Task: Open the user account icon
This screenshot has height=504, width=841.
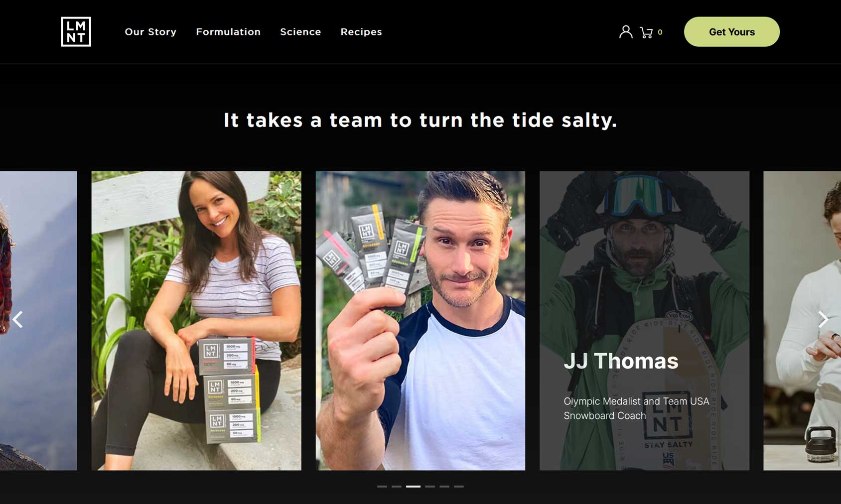Action: 626,32
